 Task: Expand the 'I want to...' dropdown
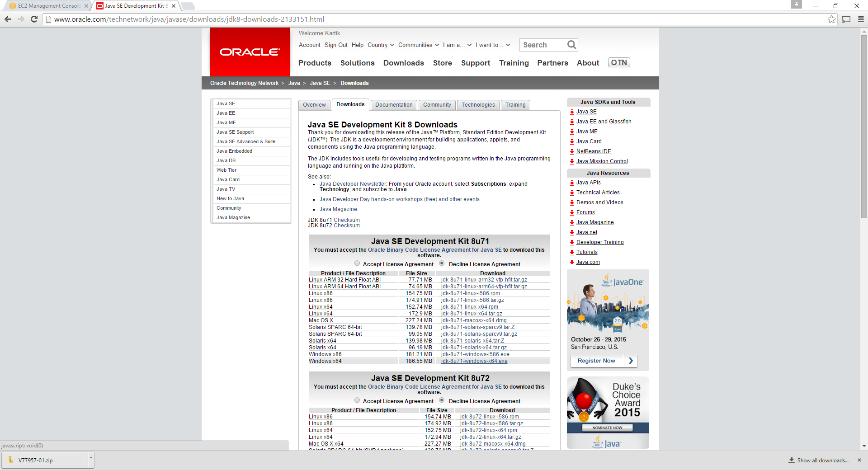pos(493,45)
